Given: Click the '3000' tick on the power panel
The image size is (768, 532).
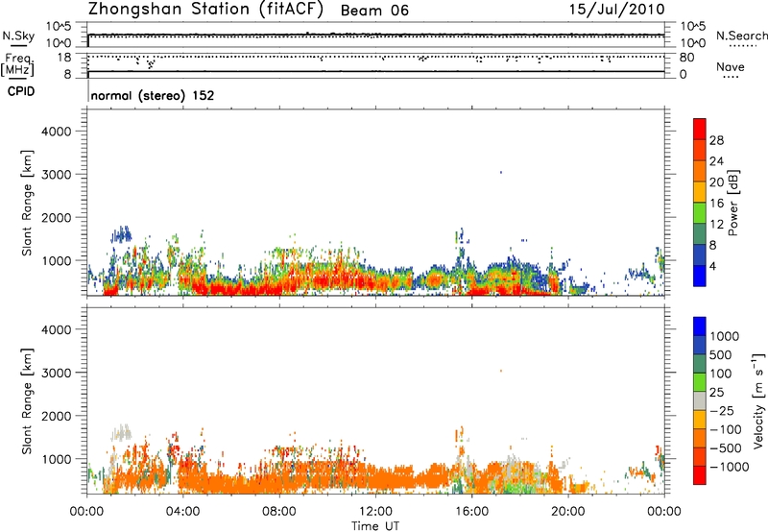Looking at the screenshot, I should (57, 175).
